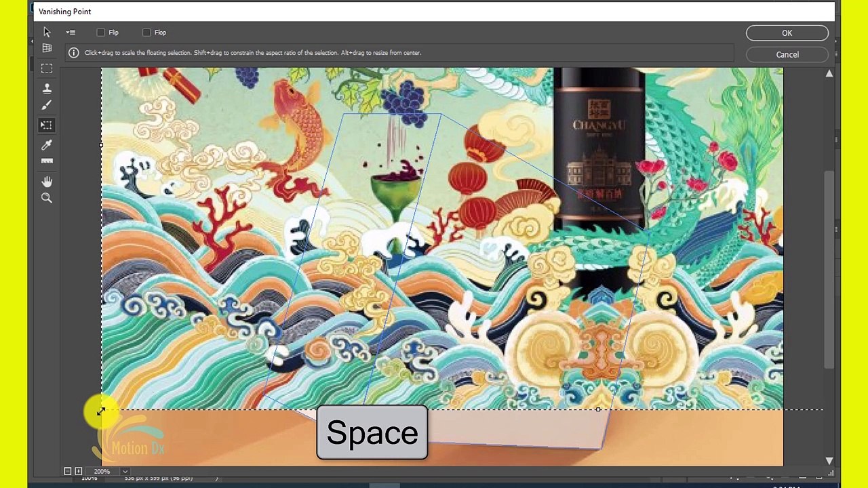Click the Cancel button
This screenshot has height=488, width=868.
pos(787,55)
